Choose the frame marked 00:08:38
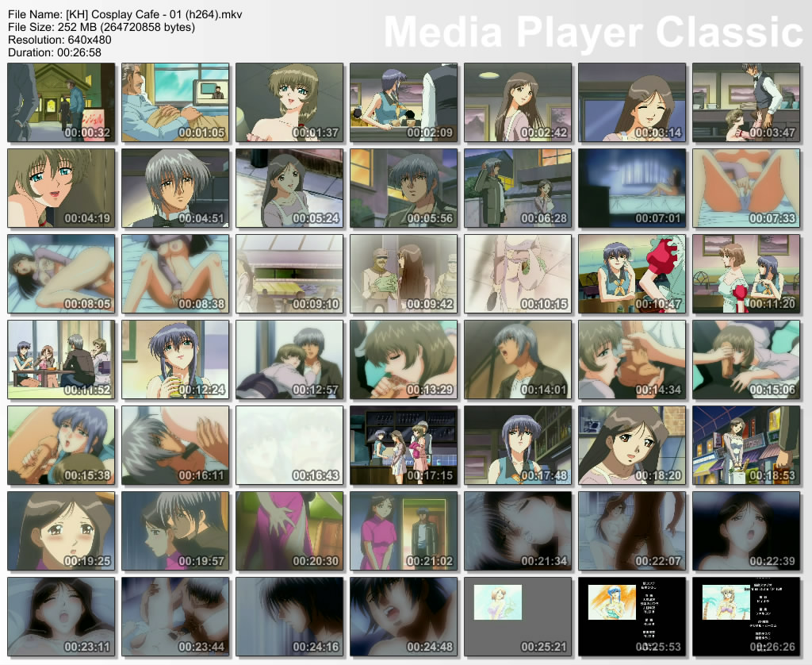The width and height of the screenshot is (812, 665). [175, 275]
